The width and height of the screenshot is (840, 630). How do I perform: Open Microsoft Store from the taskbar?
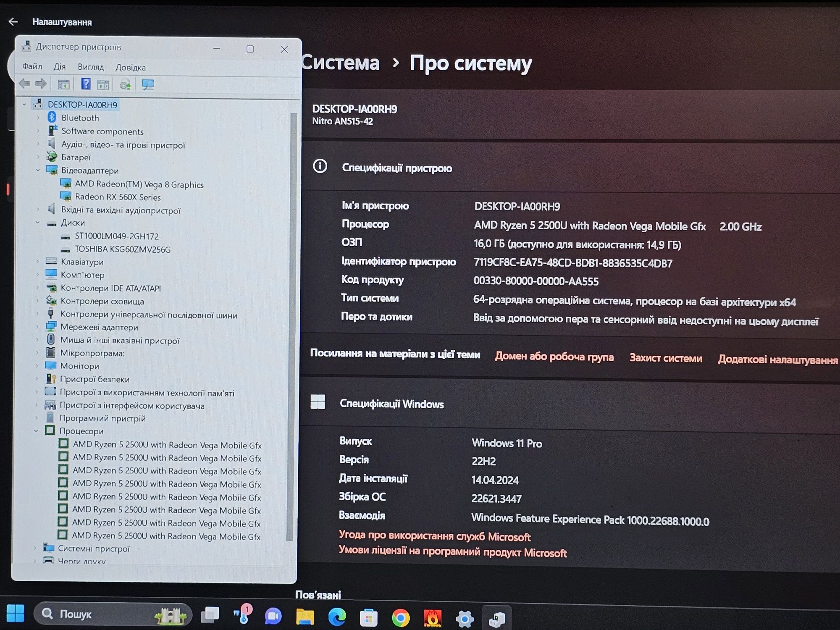[x=369, y=618]
